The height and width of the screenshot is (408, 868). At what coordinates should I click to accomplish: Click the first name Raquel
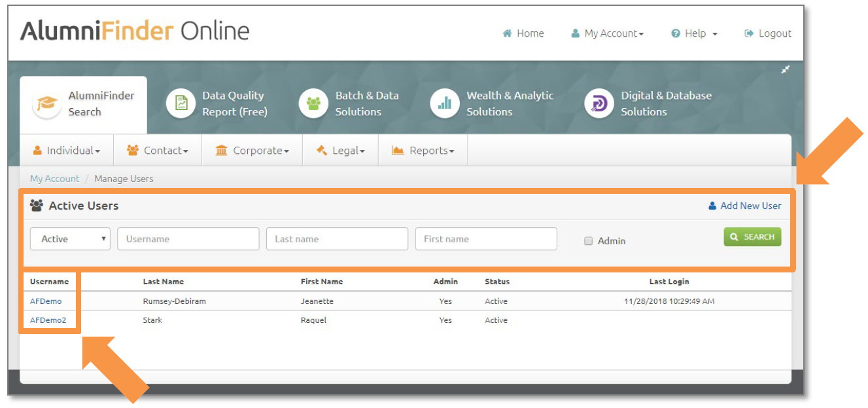pos(314,320)
